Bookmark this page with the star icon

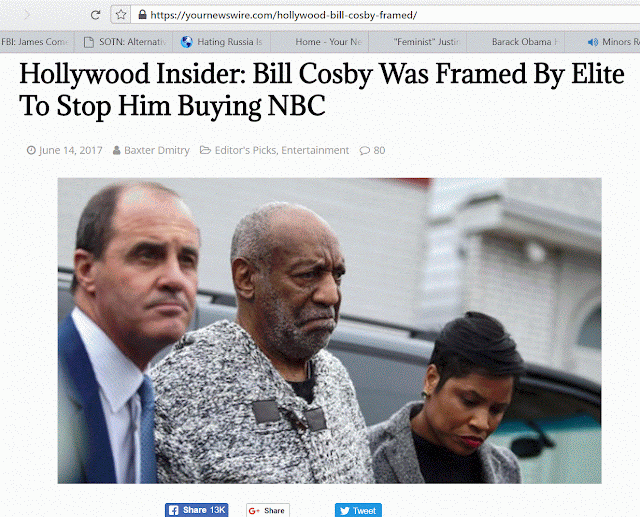coord(121,15)
